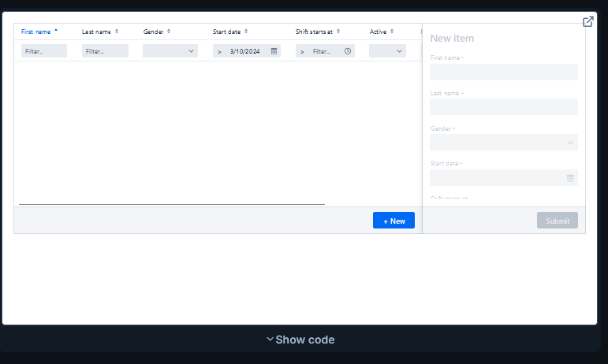
Task: Expand the Show code section
Action: pos(300,340)
